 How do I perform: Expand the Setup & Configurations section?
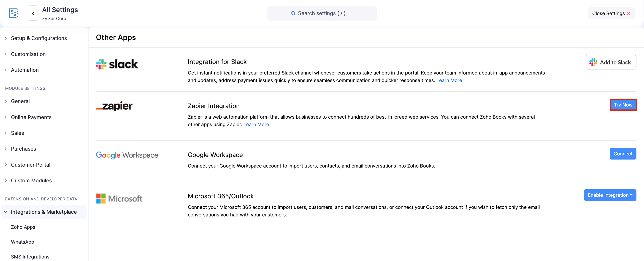point(39,38)
